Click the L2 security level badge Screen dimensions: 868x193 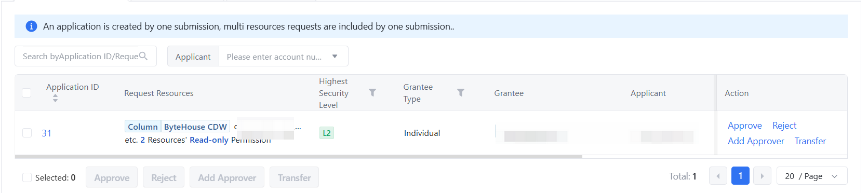click(327, 133)
